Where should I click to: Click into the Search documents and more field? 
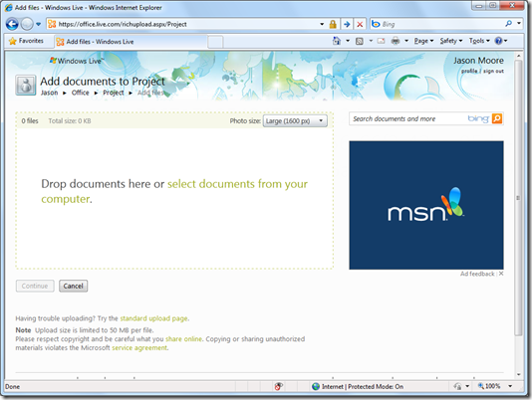[408, 118]
